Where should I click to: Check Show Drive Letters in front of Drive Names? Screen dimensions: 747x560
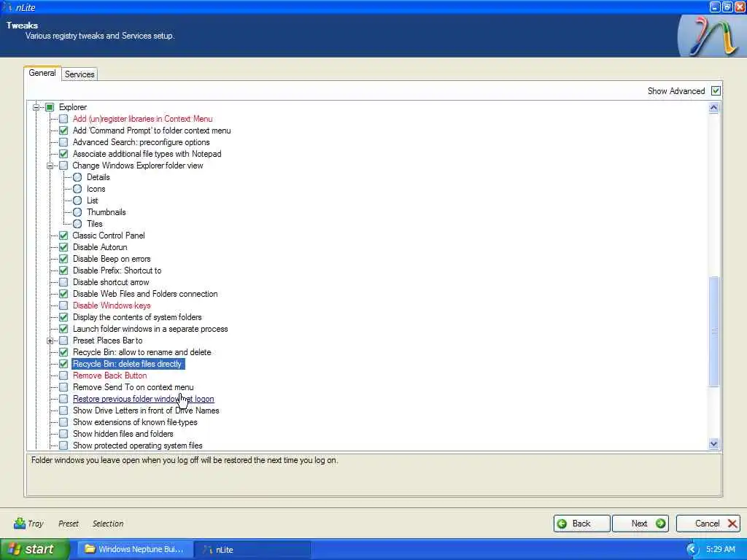pos(63,411)
